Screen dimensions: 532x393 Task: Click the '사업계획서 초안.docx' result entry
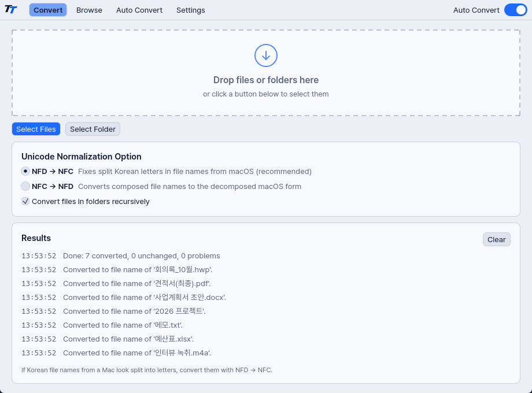tap(124, 298)
